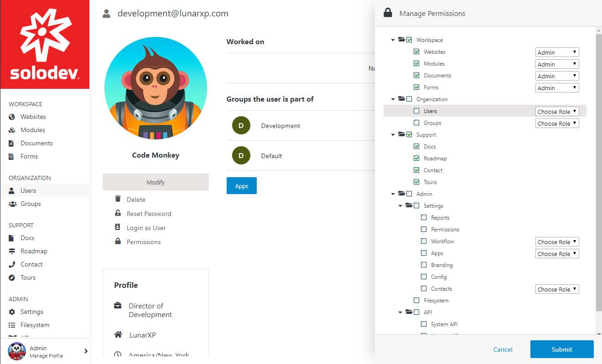Screen dimensions: 602x364
Task: Click the Cancel link
Action: [503, 349]
